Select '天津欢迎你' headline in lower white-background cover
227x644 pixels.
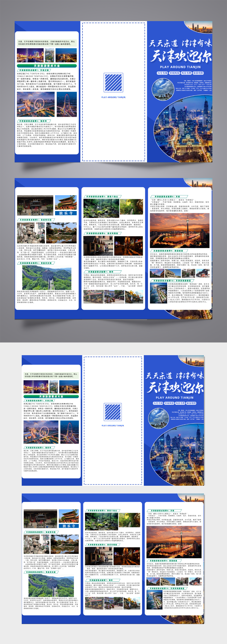coord(175,387)
